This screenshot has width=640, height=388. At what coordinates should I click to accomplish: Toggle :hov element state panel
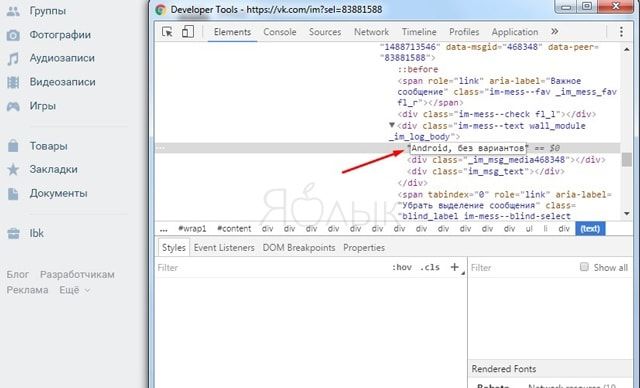point(402,267)
